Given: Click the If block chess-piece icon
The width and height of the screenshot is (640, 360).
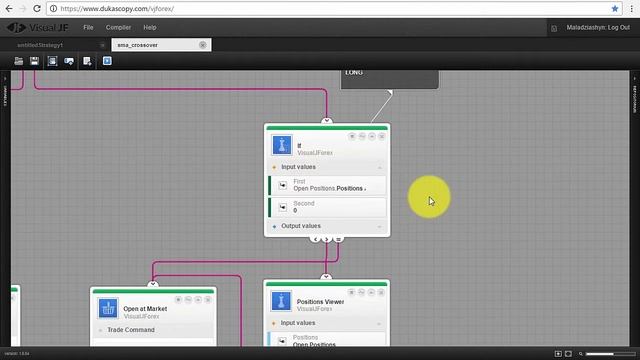Looking at the screenshot, I should click(x=282, y=145).
